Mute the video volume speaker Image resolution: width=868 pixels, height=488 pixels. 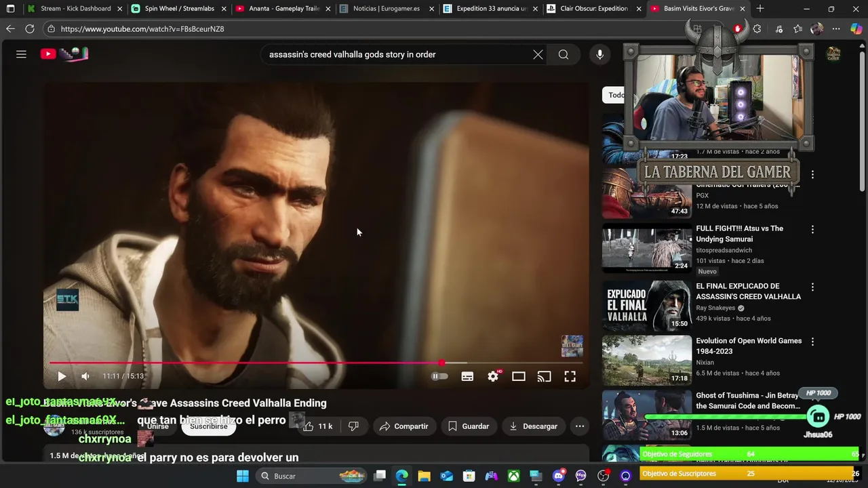85,376
